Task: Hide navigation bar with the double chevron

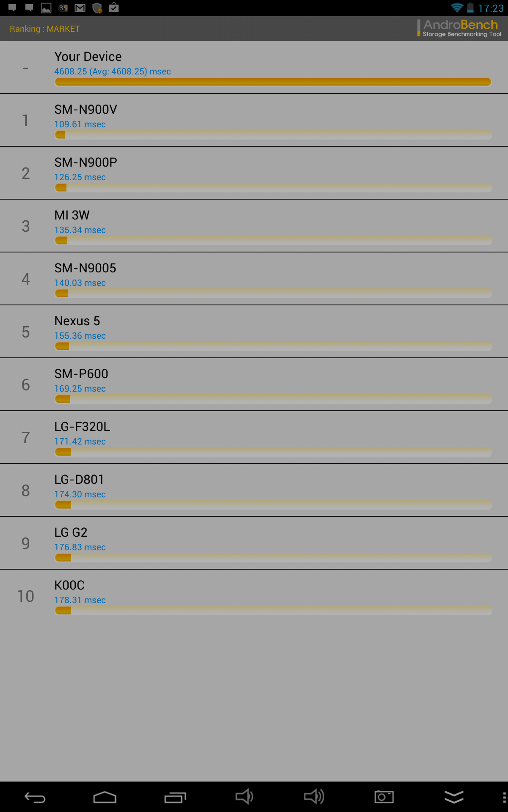Action: [x=454, y=797]
